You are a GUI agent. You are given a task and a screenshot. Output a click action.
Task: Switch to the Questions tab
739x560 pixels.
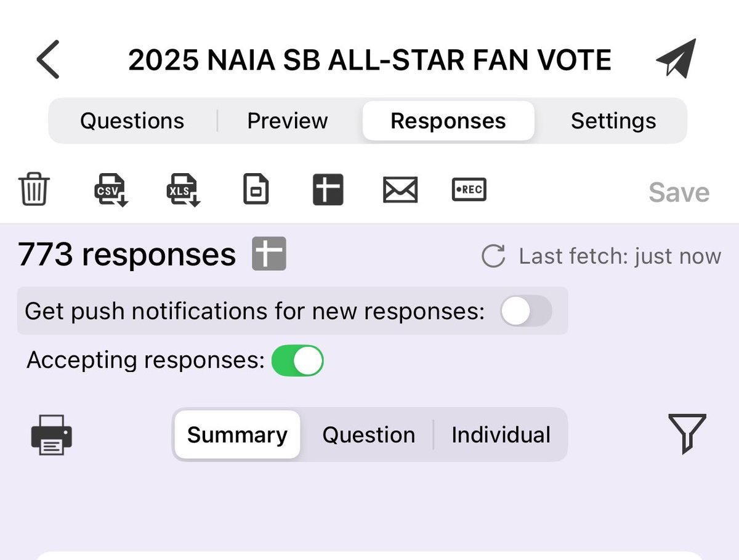tap(132, 121)
